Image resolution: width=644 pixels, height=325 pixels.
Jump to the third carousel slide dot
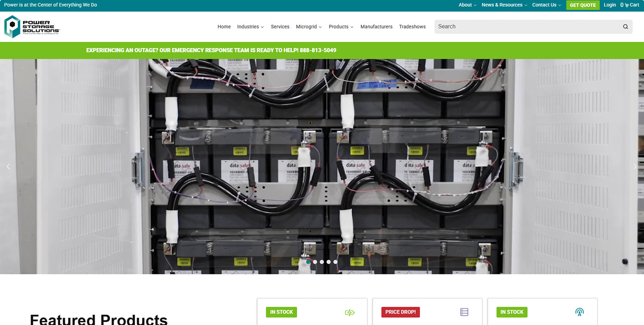pos(322,262)
